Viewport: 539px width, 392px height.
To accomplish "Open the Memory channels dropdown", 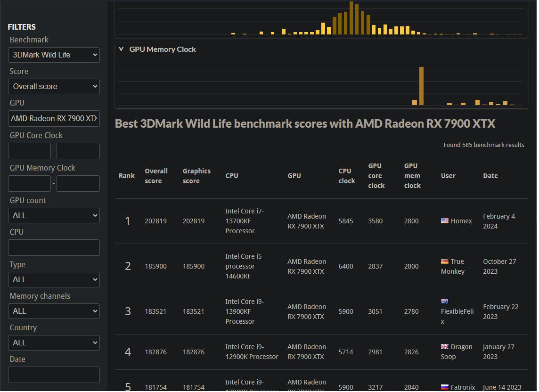I will coord(54,311).
